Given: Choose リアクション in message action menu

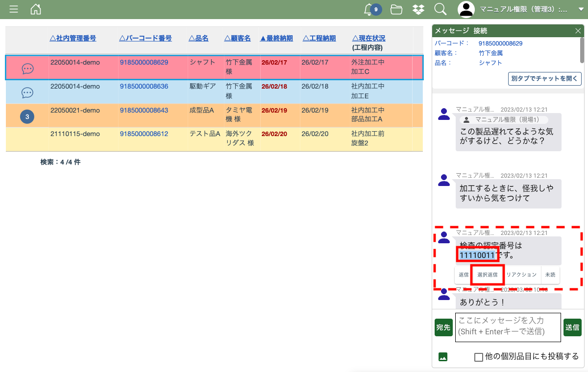Looking at the screenshot, I should pos(521,275).
